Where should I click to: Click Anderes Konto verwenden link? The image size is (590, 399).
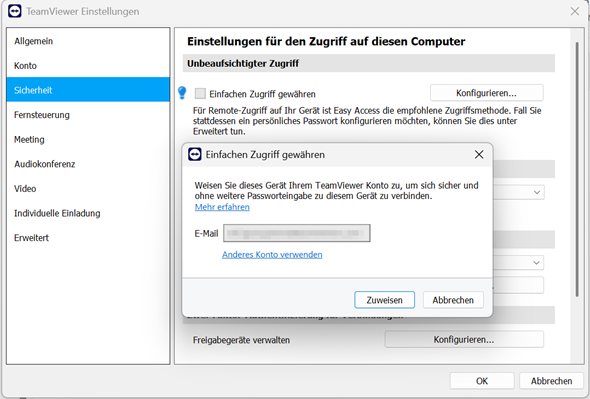[272, 254]
